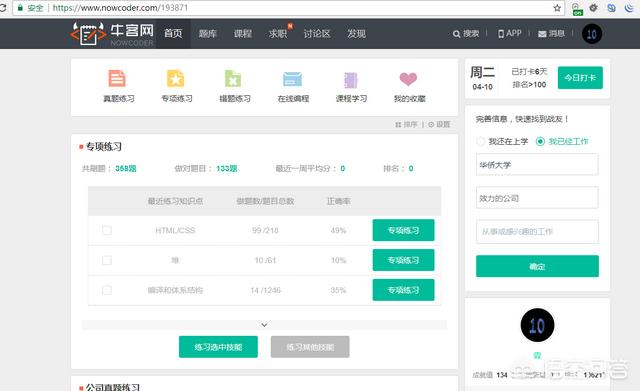Viewport: 640px width, 391px height.
Task: Start 专项练习 for 栈
Action: [403, 260]
